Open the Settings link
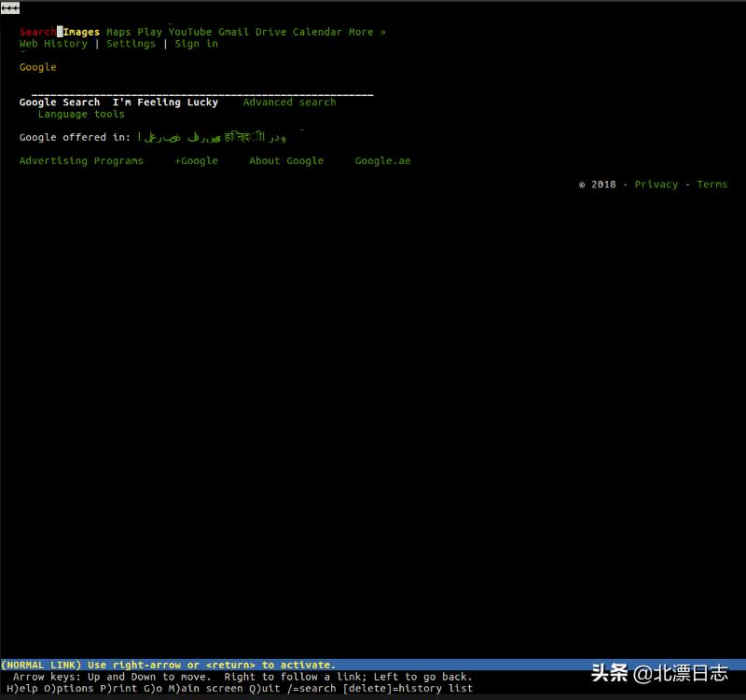 [x=131, y=44]
